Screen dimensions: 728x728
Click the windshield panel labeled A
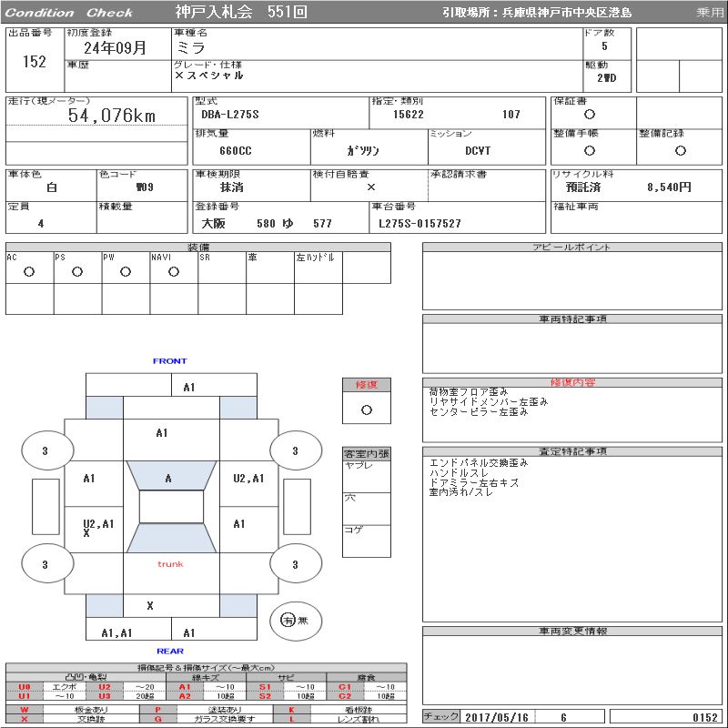[x=168, y=478]
